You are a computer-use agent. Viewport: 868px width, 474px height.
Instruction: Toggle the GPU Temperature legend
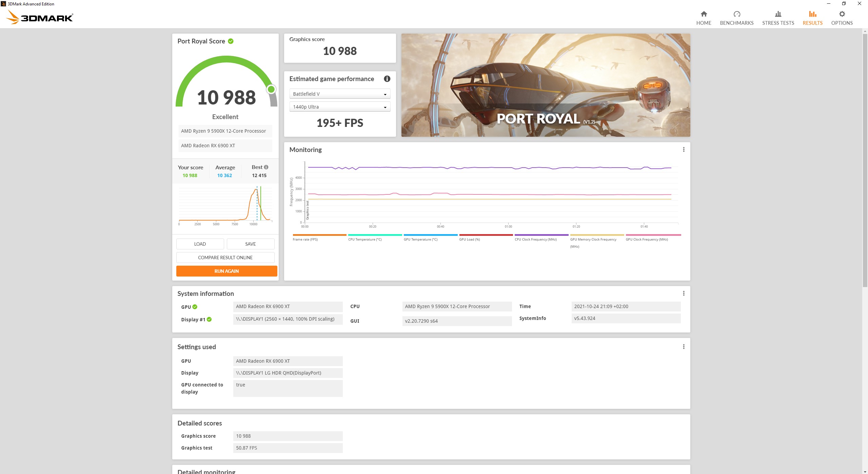(x=431, y=237)
